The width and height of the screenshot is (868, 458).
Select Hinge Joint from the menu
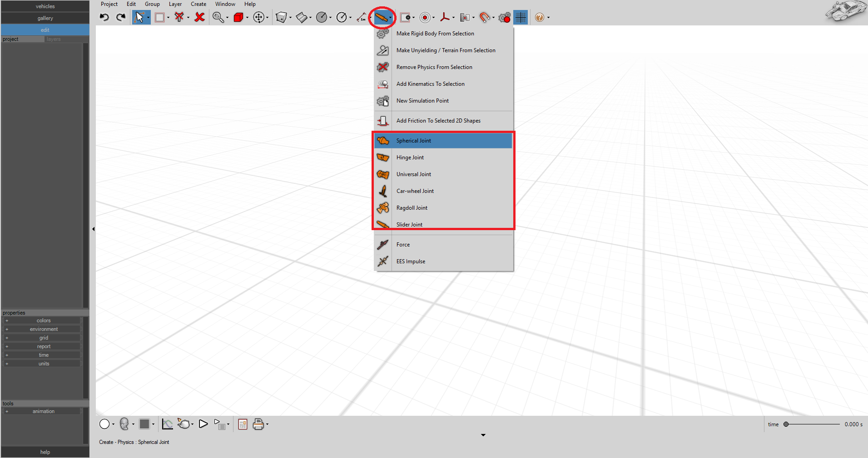tap(443, 158)
